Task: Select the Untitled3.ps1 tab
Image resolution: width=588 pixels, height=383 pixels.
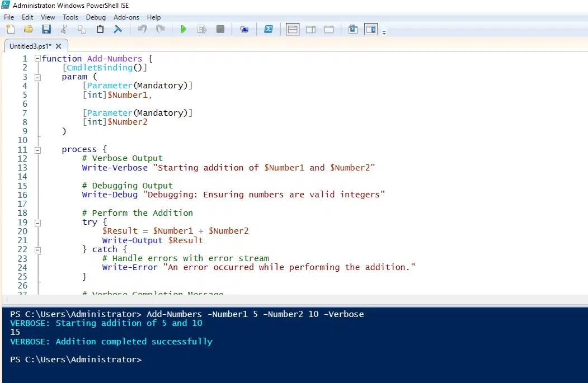Action: point(30,46)
